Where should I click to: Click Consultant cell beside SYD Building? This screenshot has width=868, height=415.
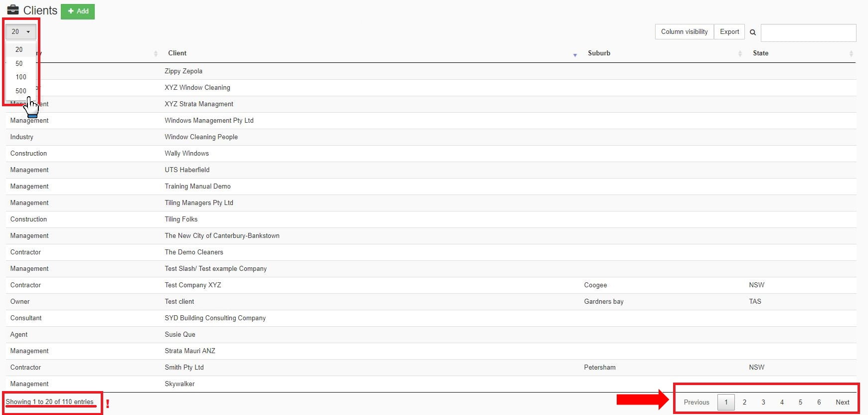[x=26, y=318]
